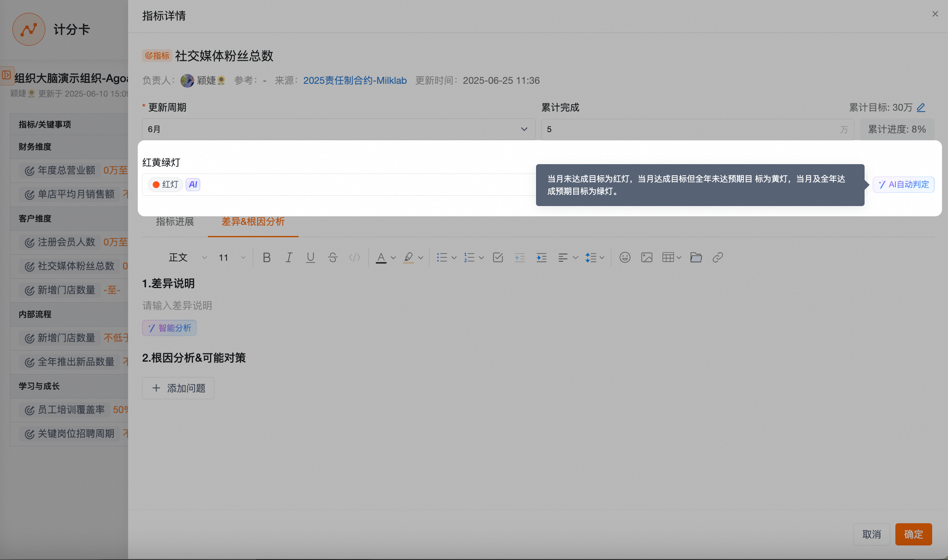Viewport: 948px width, 560px height.
Task: Select the 单店平均月销售额 indicator row
Action: (70, 195)
